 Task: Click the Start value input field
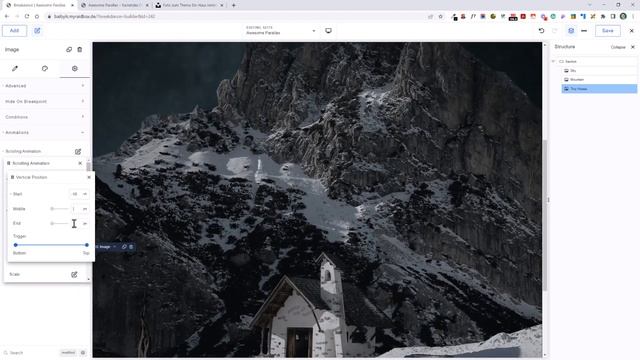point(75,194)
